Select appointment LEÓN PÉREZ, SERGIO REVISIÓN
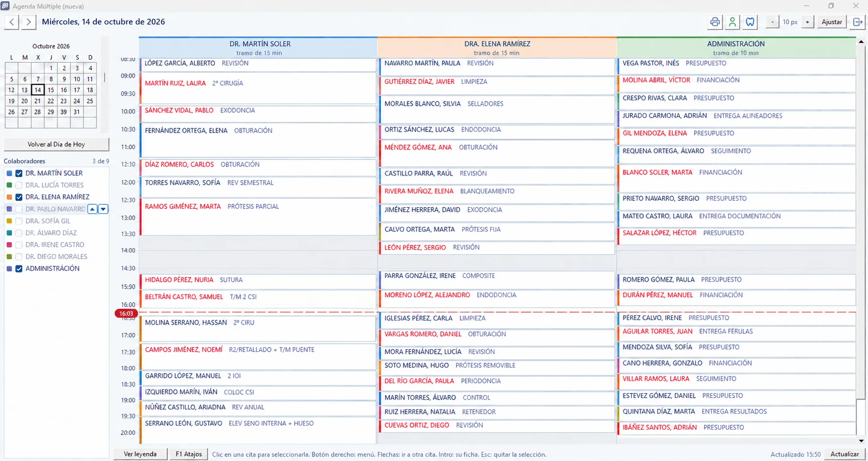This screenshot has height=461, width=868. coord(497,248)
